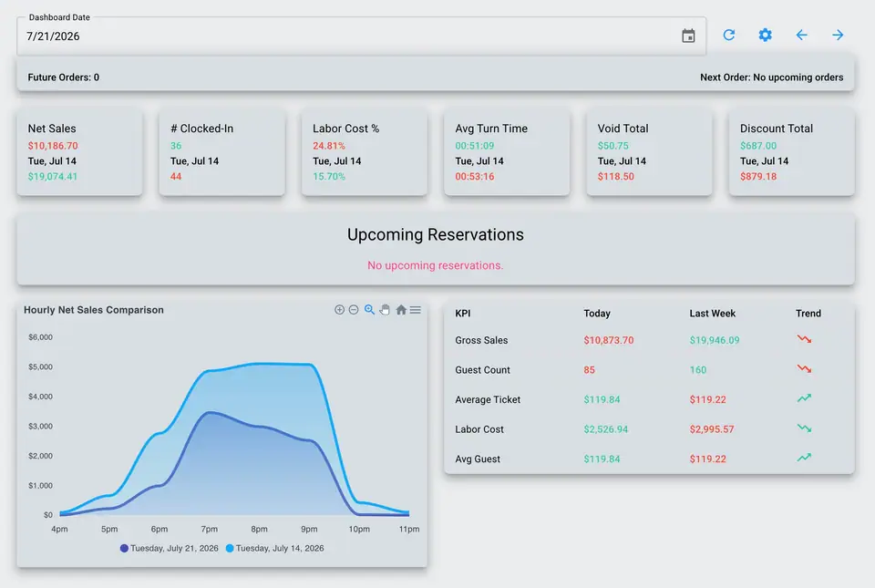Viewport: 875px width, 588px height.
Task: Click the Avg Guest upward trend icon
Action: (x=804, y=458)
